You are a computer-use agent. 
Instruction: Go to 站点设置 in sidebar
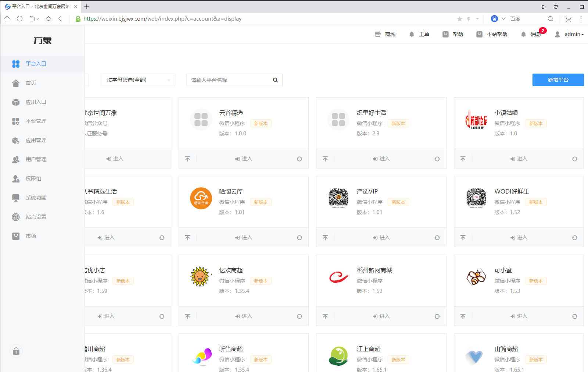(36, 217)
